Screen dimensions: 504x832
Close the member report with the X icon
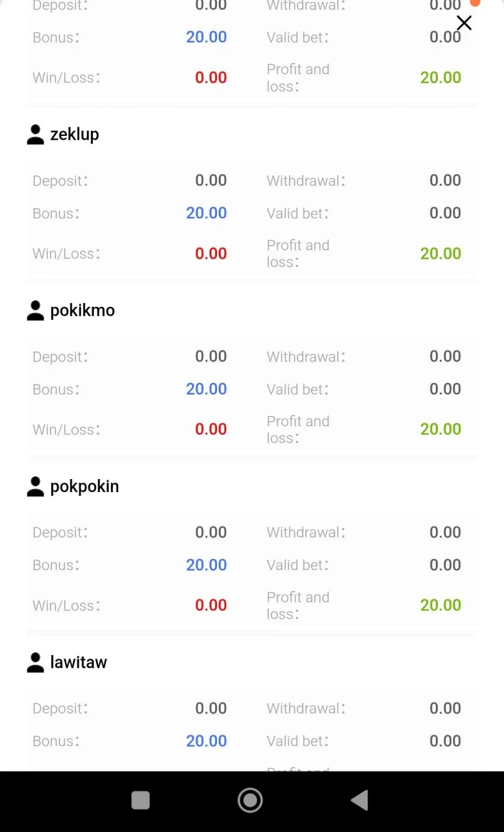[464, 23]
